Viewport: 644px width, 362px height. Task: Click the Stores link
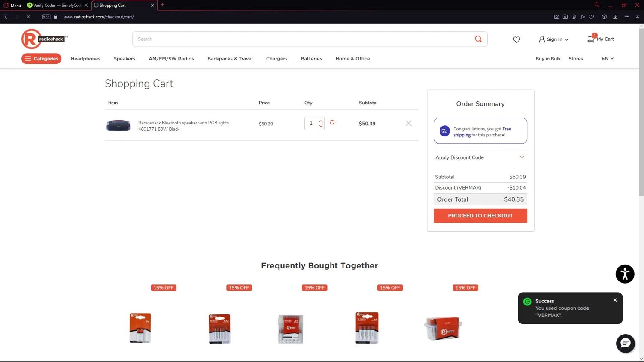tap(576, 59)
